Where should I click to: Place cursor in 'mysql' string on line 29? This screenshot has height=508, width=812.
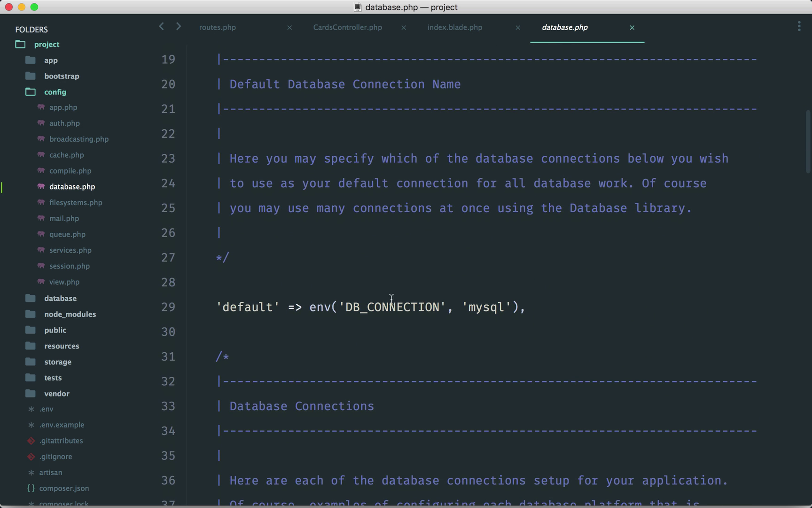(486, 307)
